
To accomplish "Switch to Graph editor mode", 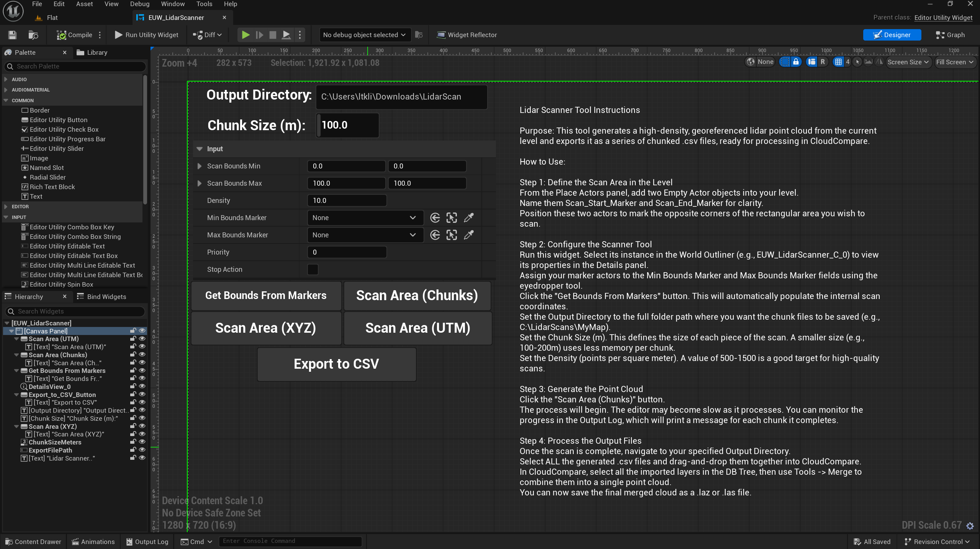I will pos(950,35).
